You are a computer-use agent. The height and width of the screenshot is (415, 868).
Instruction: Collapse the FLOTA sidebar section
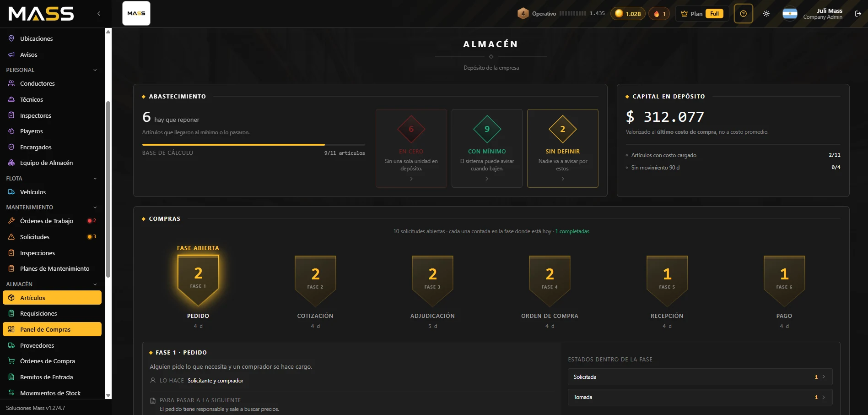point(95,179)
